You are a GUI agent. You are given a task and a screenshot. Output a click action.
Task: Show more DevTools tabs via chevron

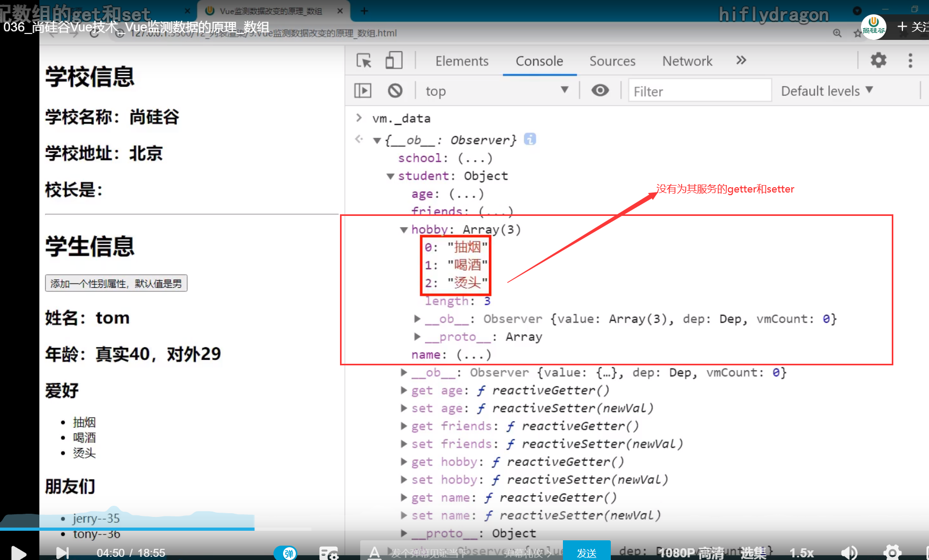pyautogui.click(x=741, y=60)
